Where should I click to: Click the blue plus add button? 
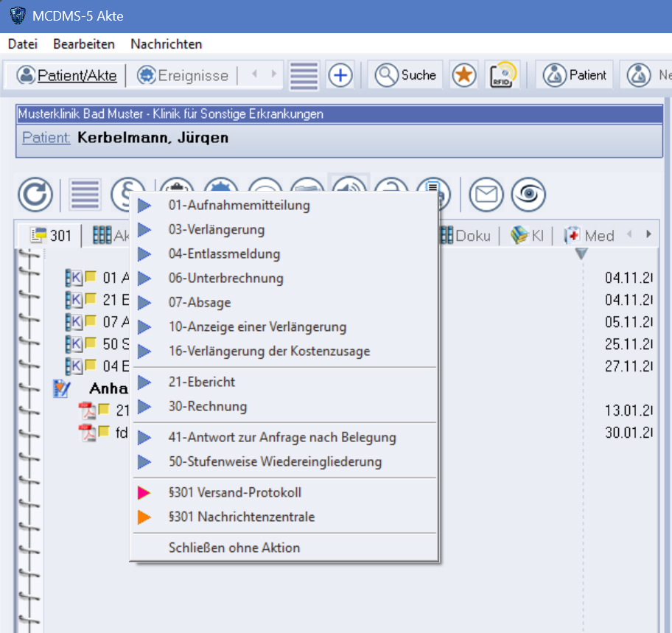point(340,75)
